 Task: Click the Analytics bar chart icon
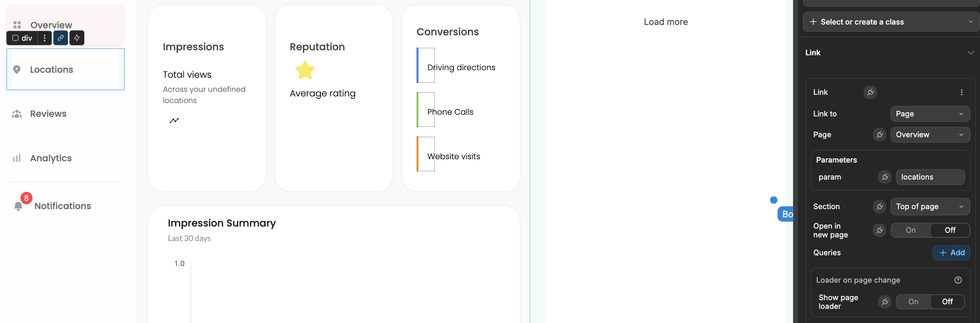[x=17, y=158]
